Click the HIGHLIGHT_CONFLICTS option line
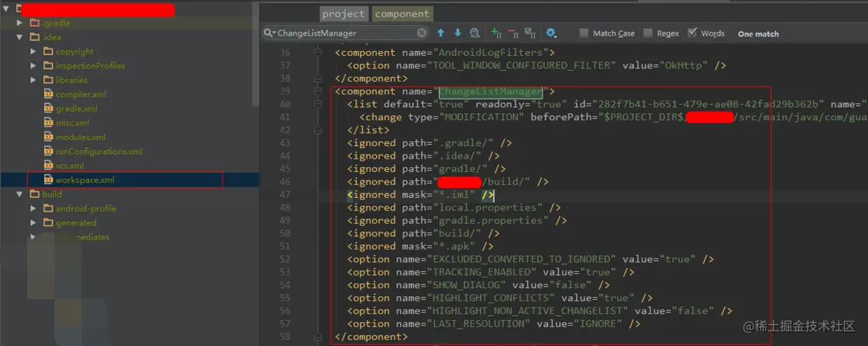868x346 pixels. [x=500, y=298]
